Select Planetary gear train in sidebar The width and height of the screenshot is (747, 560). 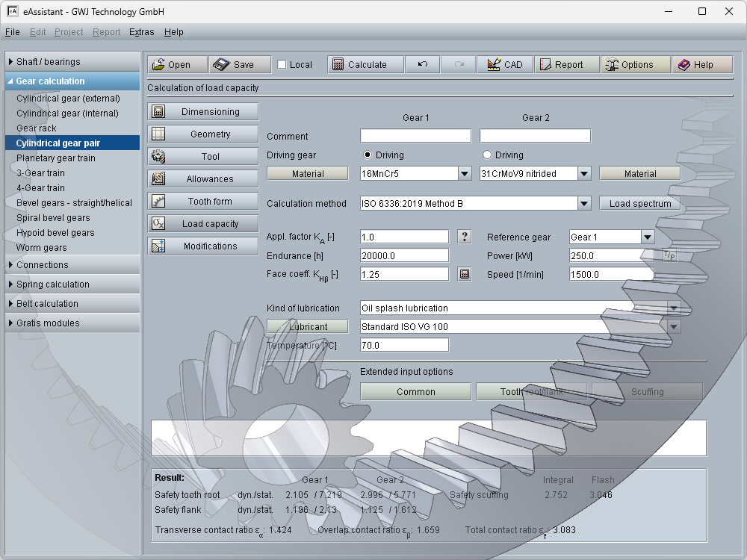pos(56,158)
